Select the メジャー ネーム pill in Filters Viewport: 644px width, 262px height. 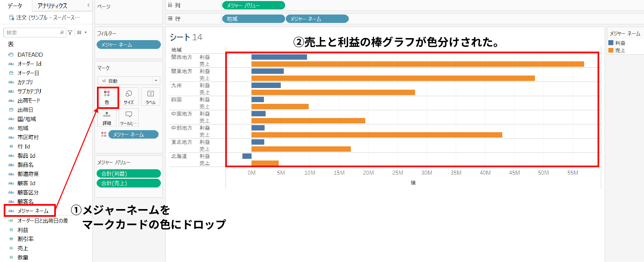pos(129,45)
